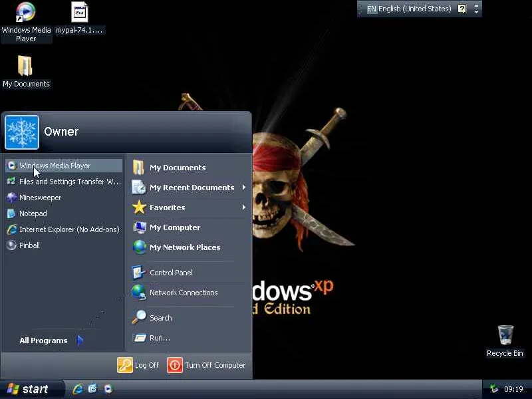
Task: Click the system tray network icon
Action: coord(494,389)
